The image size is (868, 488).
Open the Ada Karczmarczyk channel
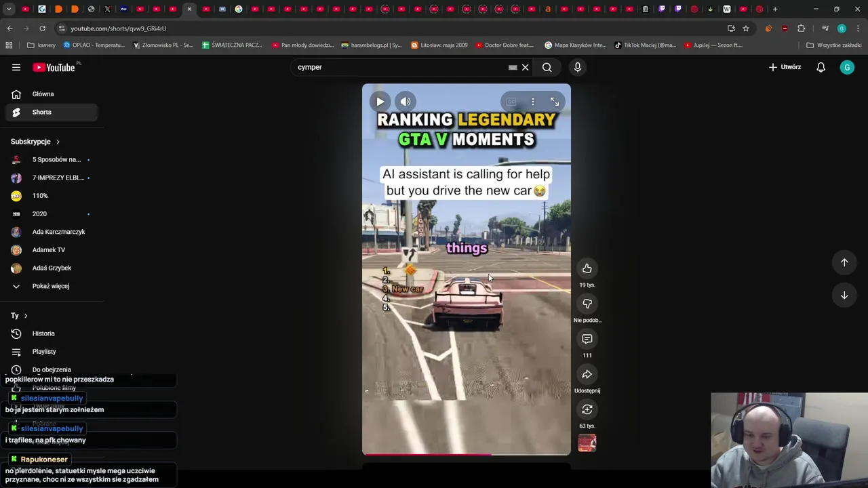pos(52,232)
